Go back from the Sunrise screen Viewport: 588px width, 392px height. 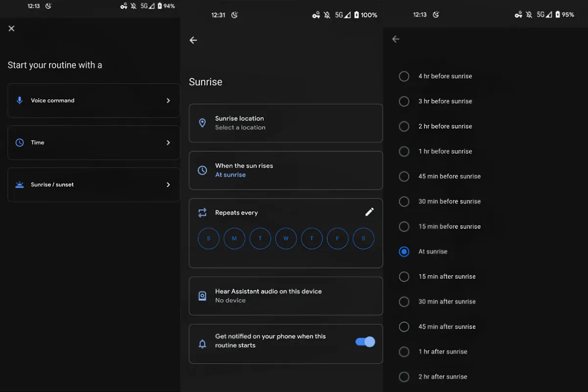[194, 40]
